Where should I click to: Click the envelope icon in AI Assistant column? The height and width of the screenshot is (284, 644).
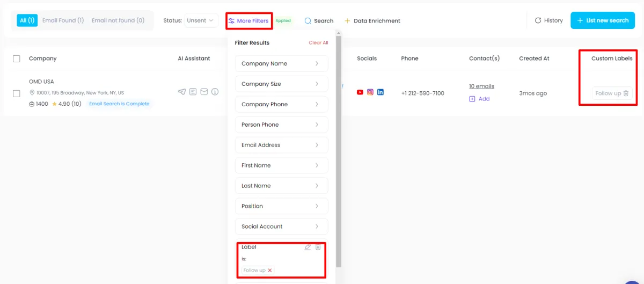[x=204, y=92]
